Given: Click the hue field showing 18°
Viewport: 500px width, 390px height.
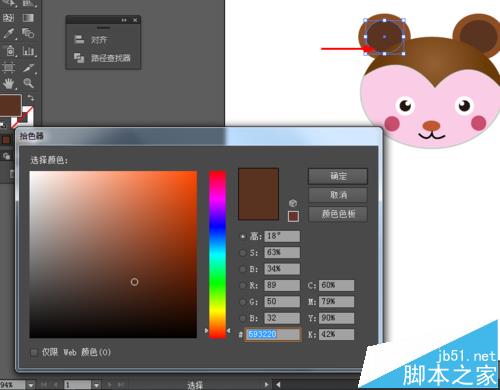Looking at the screenshot, I should (x=282, y=236).
